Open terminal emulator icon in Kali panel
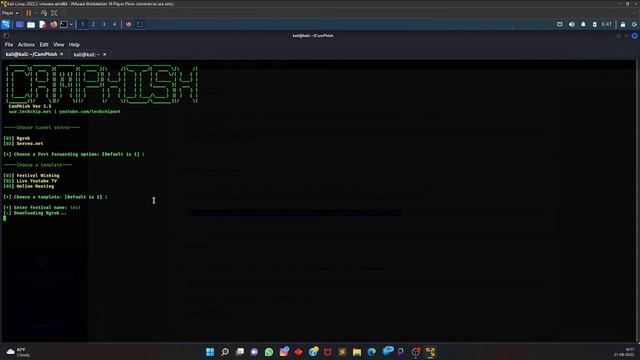The image size is (640, 360). click(64, 24)
